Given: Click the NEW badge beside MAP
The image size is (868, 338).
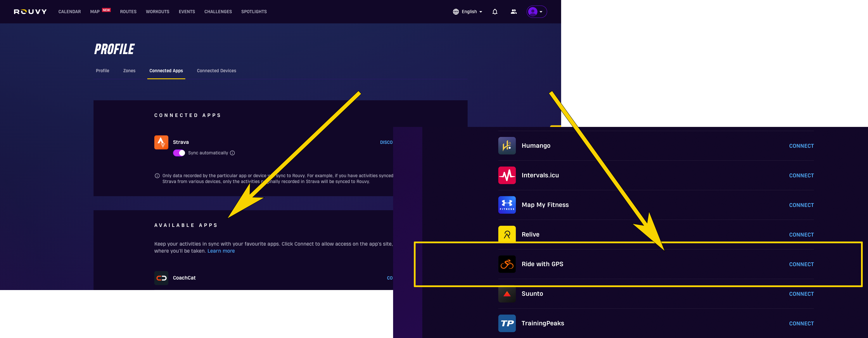Looking at the screenshot, I should click(106, 10).
